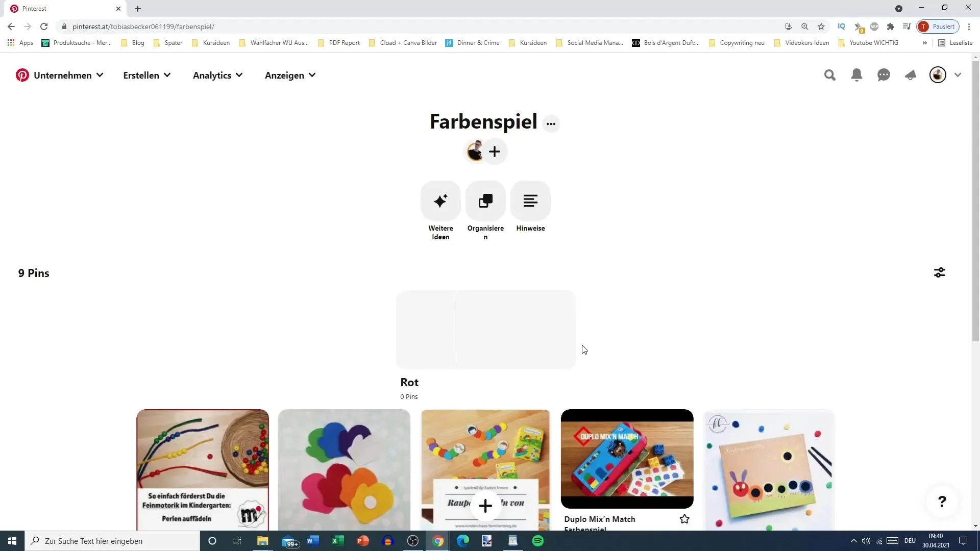Open the Hinweise notes icon
Screen dimensions: 980x551
tap(530, 201)
